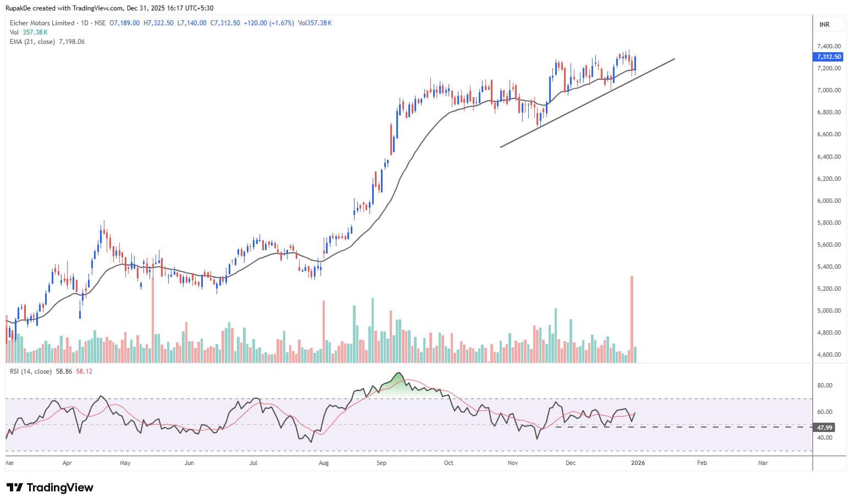Click the Jun label on time axis
Screen dimensions: 852x504
189,463
